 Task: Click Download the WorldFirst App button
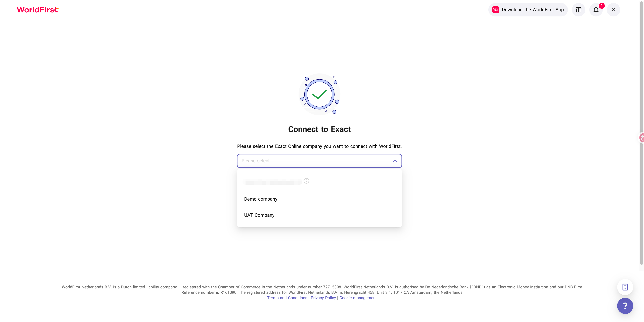point(528,10)
